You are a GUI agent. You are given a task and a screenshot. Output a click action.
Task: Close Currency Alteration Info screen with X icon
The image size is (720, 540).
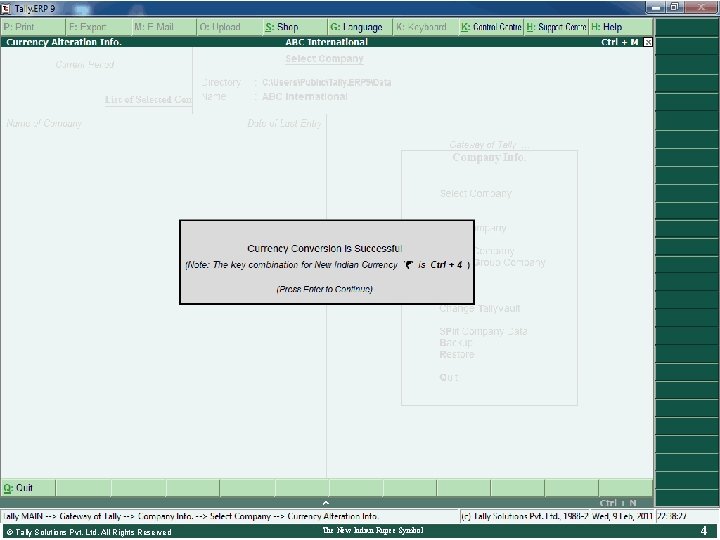click(x=647, y=42)
